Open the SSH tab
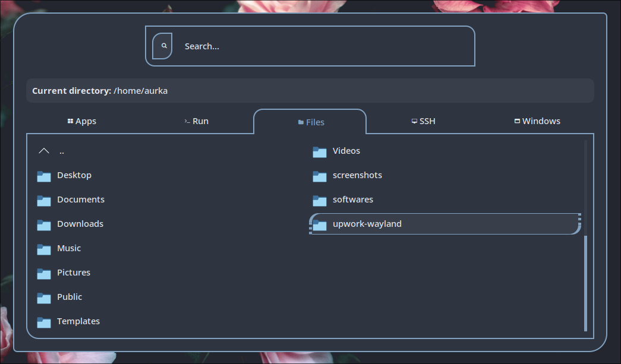This screenshot has height=364, width=621. [x=423, y=121]
